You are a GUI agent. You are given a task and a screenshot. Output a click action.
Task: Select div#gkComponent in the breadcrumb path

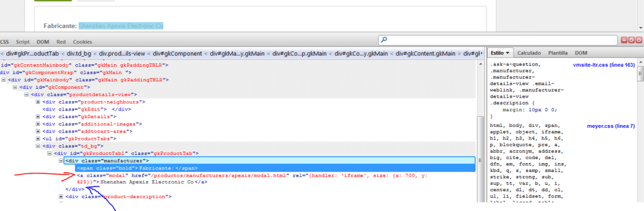click(178, 54)
